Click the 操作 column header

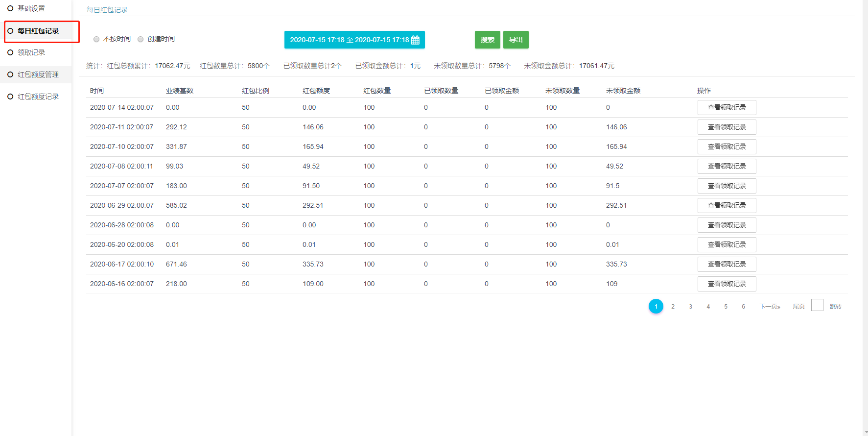click(704, 91)
